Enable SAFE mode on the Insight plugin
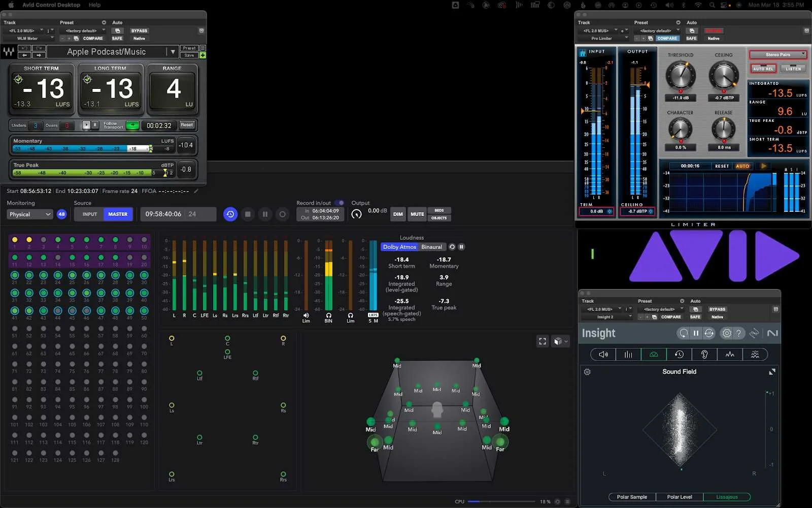Viewport: 812px width, 508px height. [695, 317]
